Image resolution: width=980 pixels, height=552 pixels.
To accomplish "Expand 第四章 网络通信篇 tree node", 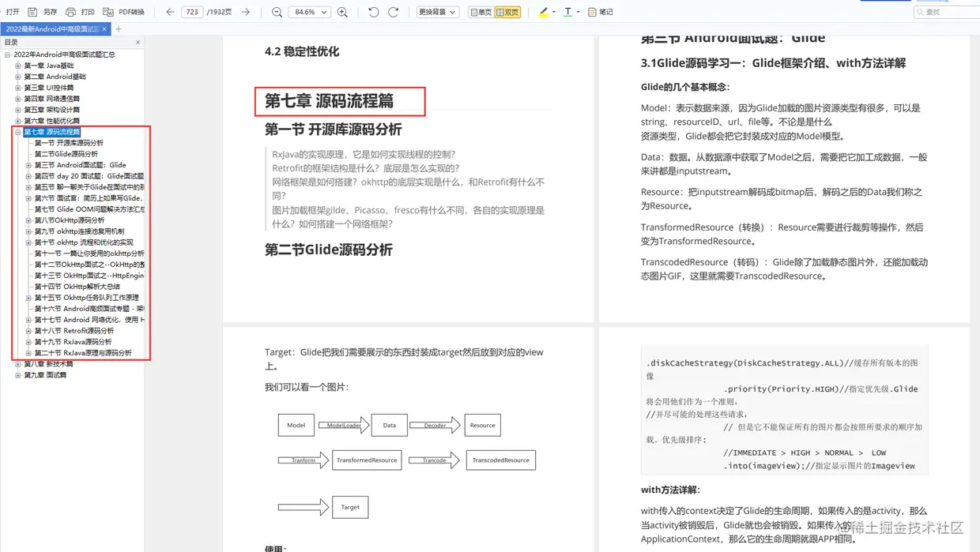I will 17,99.
